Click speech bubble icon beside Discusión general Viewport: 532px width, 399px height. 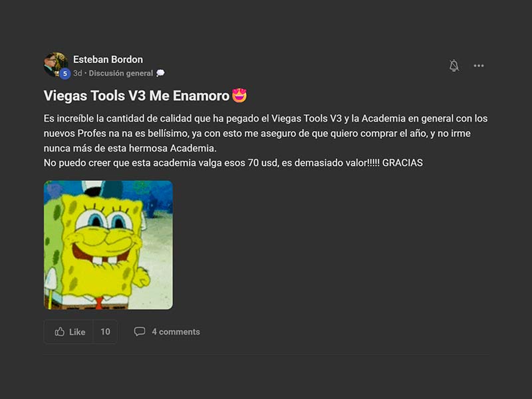coord(160,73)
